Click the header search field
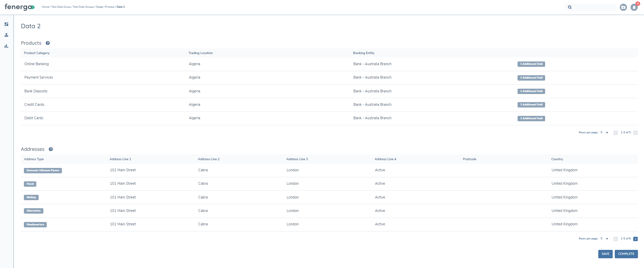This screenshot has width=644, height=268. [594, 7]
